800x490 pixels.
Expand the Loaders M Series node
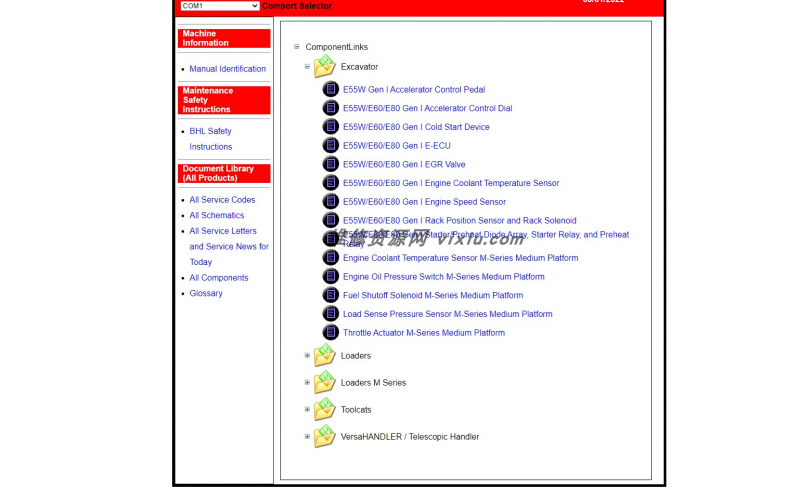click(x=307, y=382)
